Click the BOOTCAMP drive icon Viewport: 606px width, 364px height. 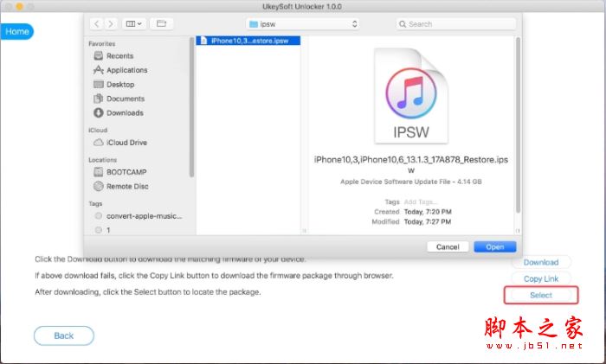pos(99,172)
